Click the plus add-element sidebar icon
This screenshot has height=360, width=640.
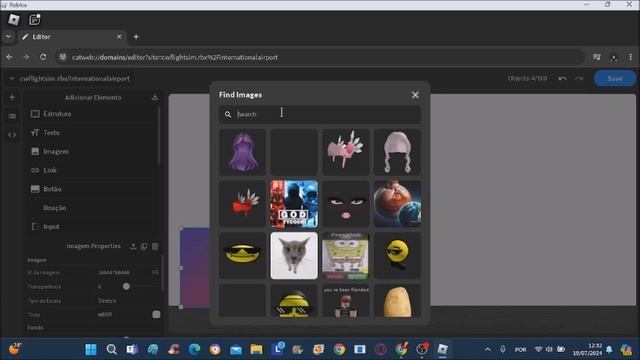click(x=12, y=97)
